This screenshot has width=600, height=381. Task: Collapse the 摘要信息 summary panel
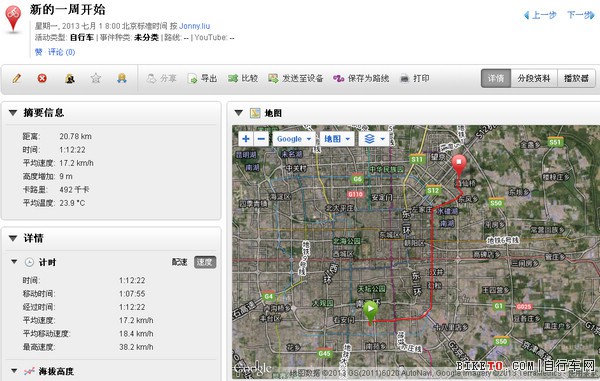(13, 113)
